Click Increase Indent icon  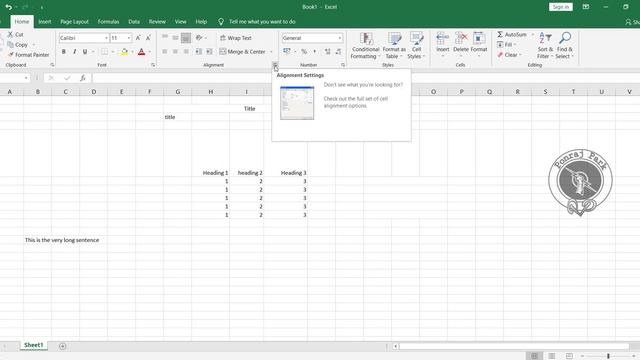(x=209, y=52)
